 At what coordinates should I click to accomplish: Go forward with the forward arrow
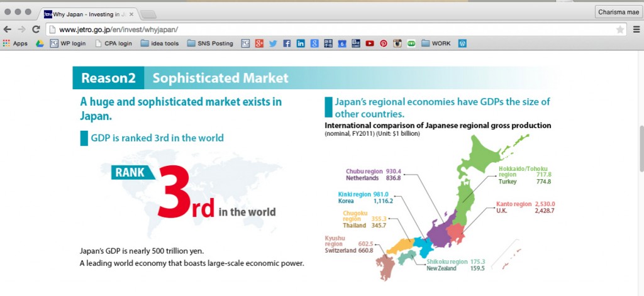pyautogui.click(x=21, y=30)
